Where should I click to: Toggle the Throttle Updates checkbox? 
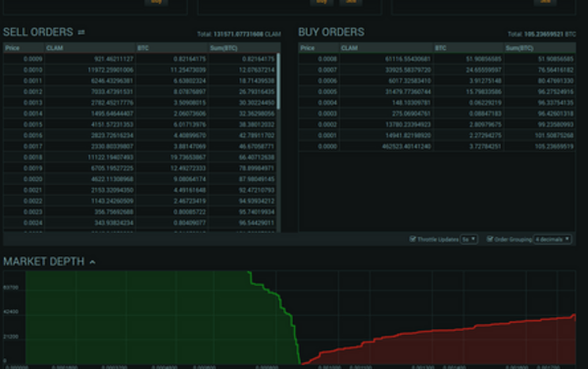pyautogui.click(x=413, y=239)
